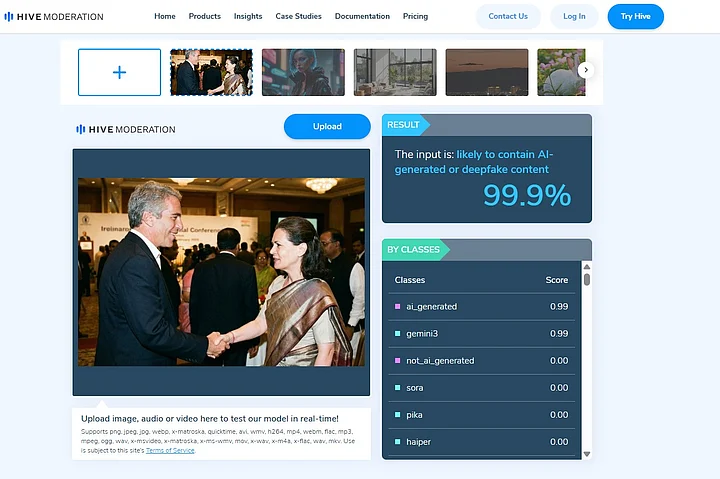The width and height of the screenshot is (720, 479).
Task: Select the white rabbit sample thumbnail
Action: [561, 72]
